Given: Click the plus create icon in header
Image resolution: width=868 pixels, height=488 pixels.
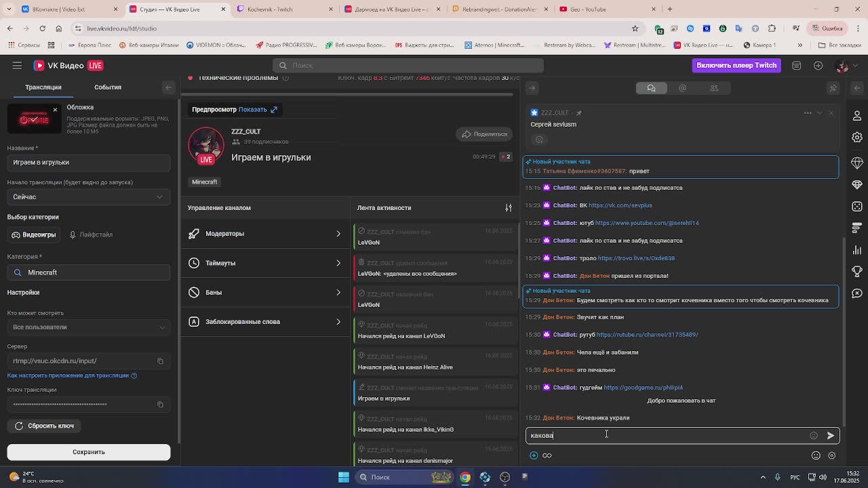Looking at the screenshot, I should [818, 65].
